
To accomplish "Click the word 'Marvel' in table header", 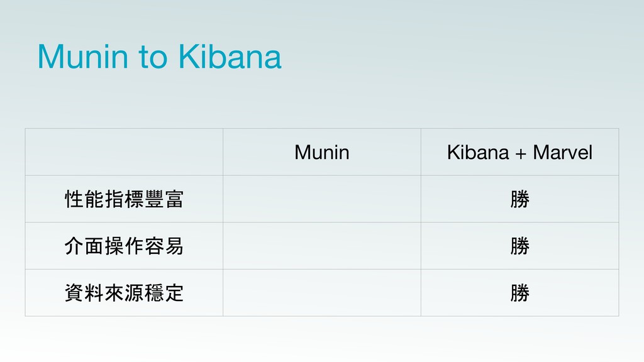I will 563,152.
